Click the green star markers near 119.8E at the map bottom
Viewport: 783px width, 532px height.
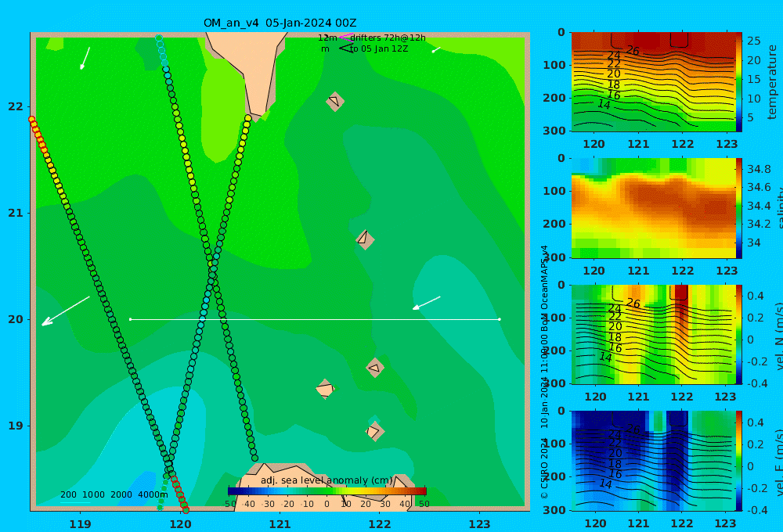coord(163,495)
